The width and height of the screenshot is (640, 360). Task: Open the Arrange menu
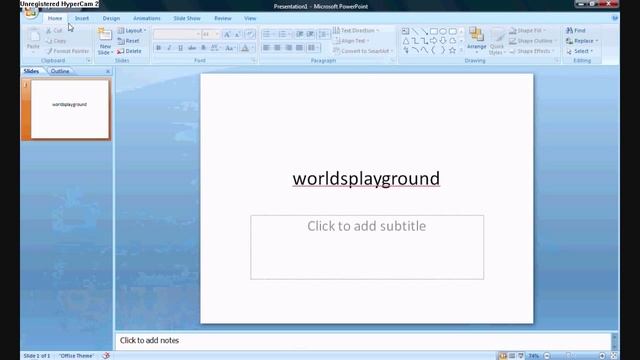pyautogui.click(x=476, y=41)
